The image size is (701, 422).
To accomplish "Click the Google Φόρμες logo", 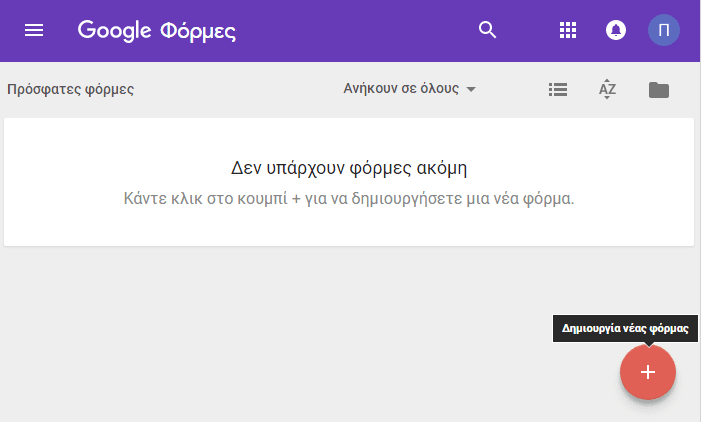I will tap(157, 31).
